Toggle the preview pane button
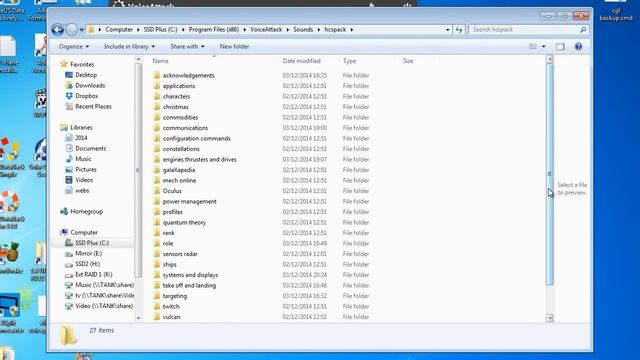This screenshot has height=360, width=640. point(560,47)
